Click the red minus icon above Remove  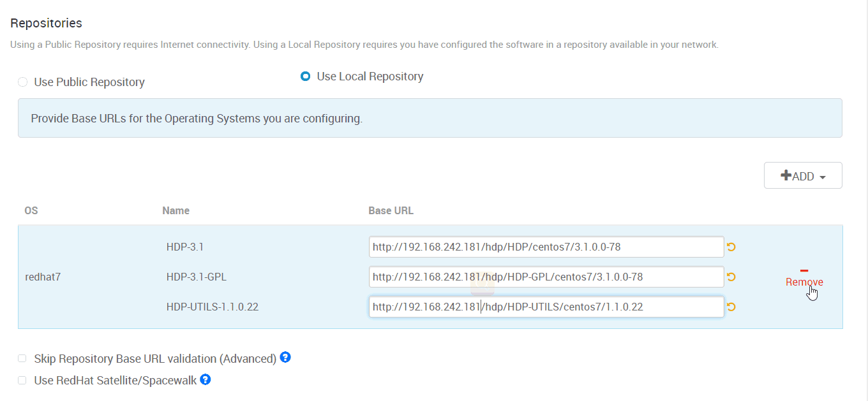pyautogui.click(x=804, y=270)
